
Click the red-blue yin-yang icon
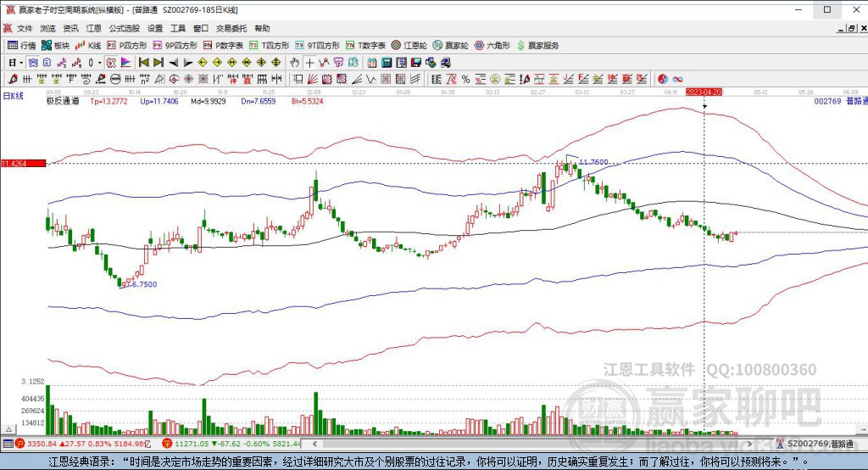coord(663,79)
